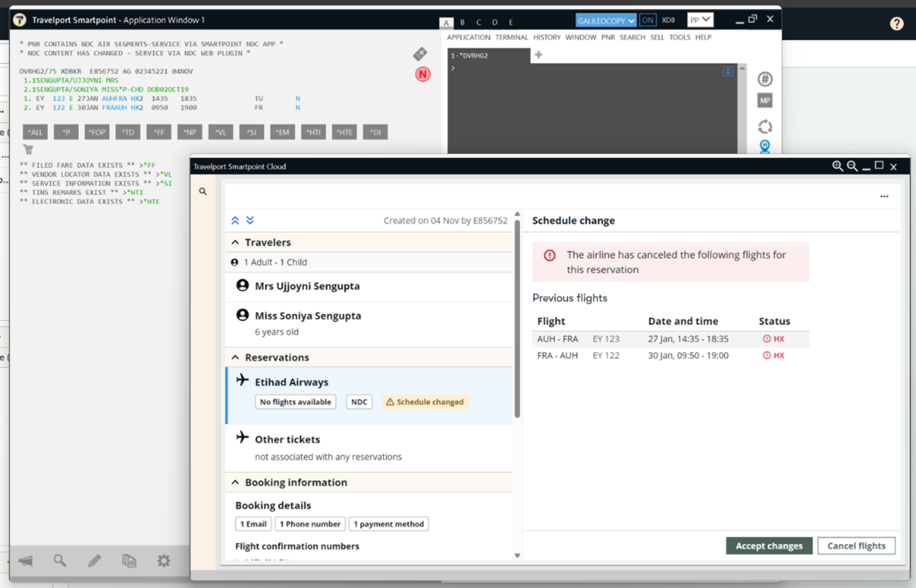Click the Accept changes button
The height and width of the screenshot is (588, 916).
(769, 545)
